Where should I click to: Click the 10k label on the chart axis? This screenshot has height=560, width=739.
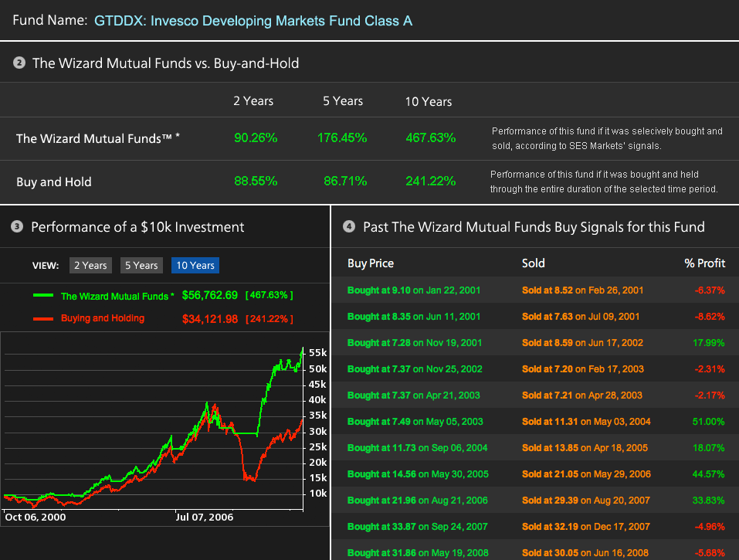pyautogui.click(x=317, y=494)
